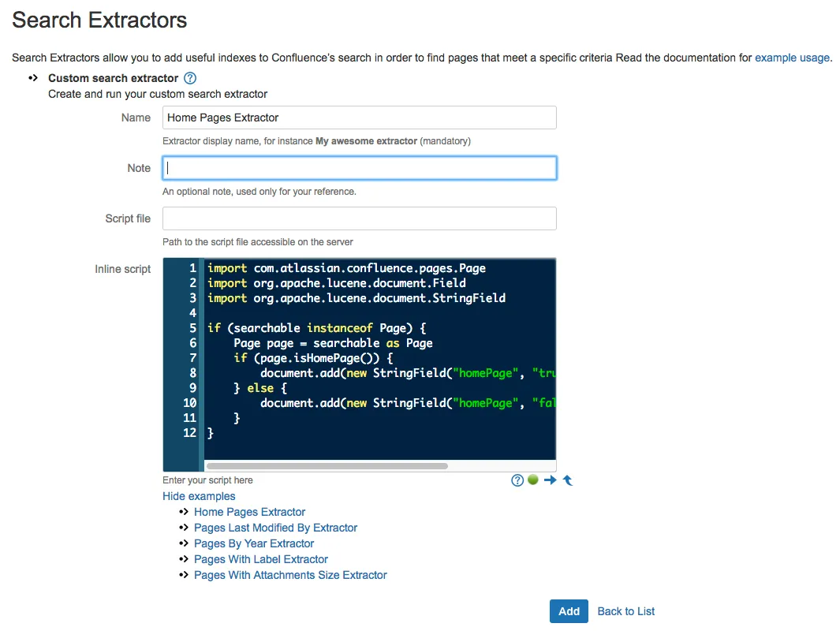
Task: Go Back to List
Action: [x=625, y=611]
